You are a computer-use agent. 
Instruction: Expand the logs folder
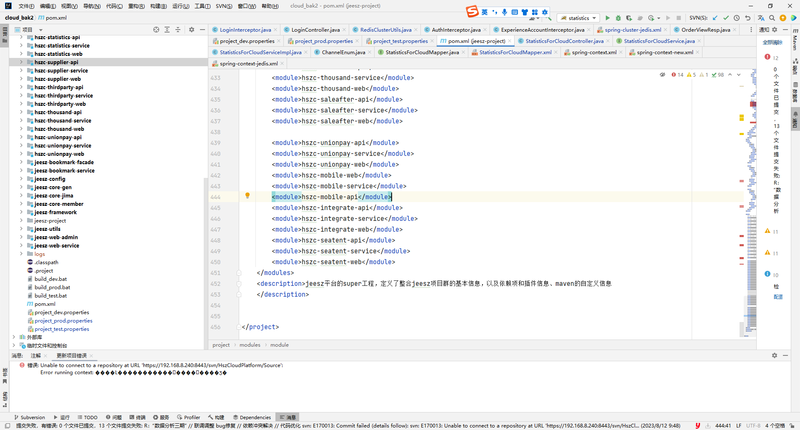[x=21, y=254]
